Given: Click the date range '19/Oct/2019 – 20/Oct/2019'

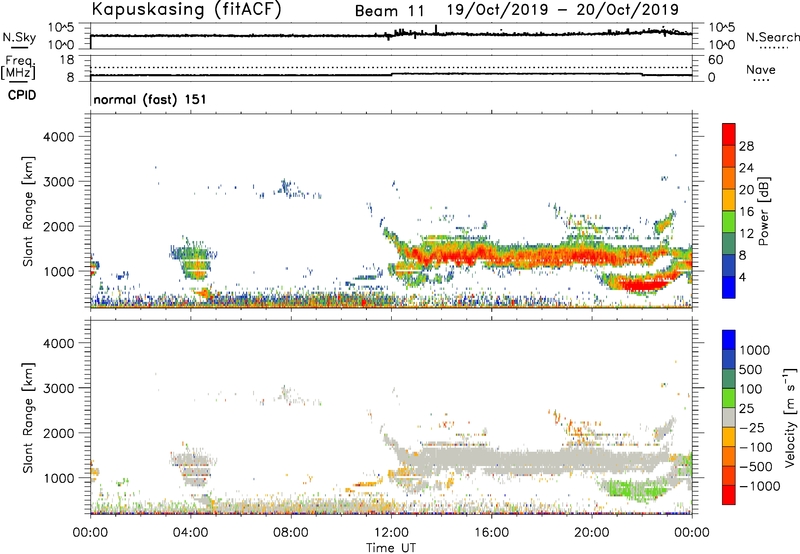Looking at the screenshot, I should [x=563, y=10].
